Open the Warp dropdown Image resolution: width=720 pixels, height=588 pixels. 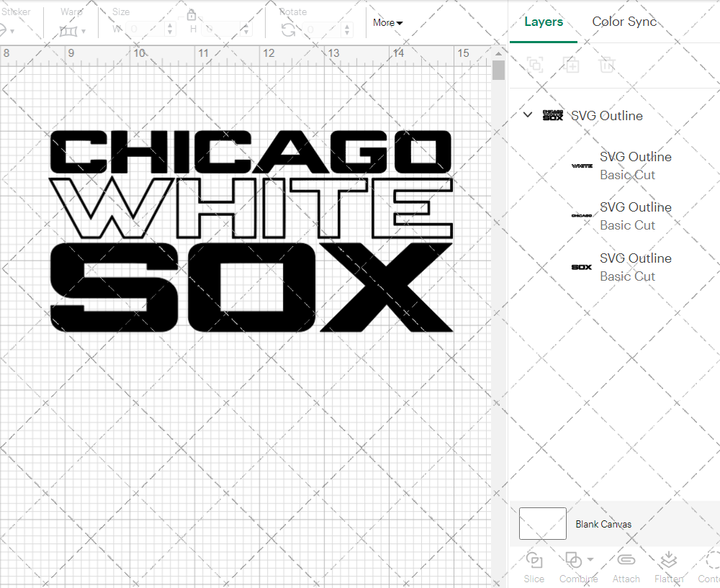click(72, 31)
